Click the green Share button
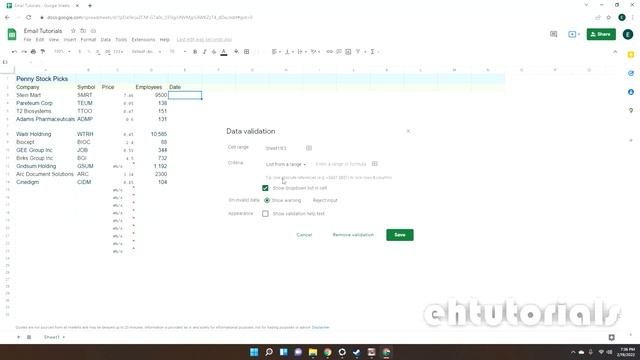Image resolution: width=640 pixels, height=360 pixels. (601, 34)
